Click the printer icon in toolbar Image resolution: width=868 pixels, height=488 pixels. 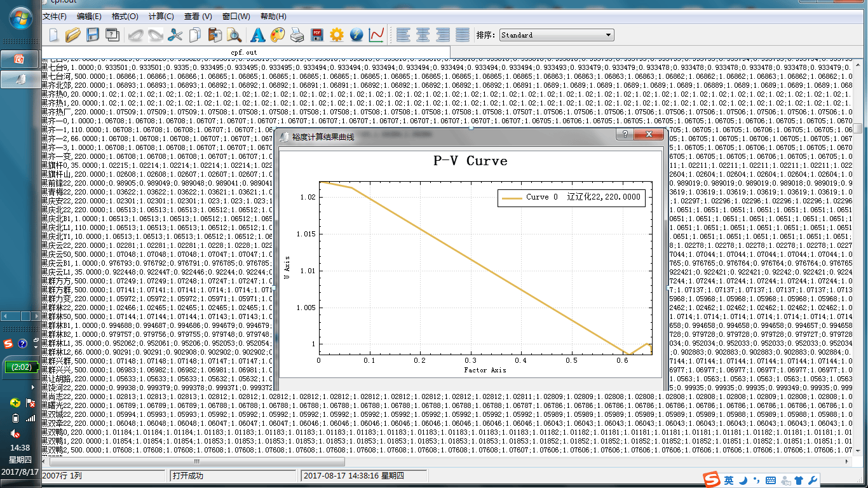[x=297, y=35]
